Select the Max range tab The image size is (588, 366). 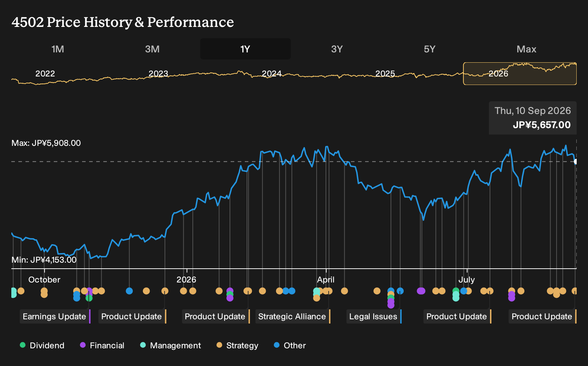[x=526, y=49]
